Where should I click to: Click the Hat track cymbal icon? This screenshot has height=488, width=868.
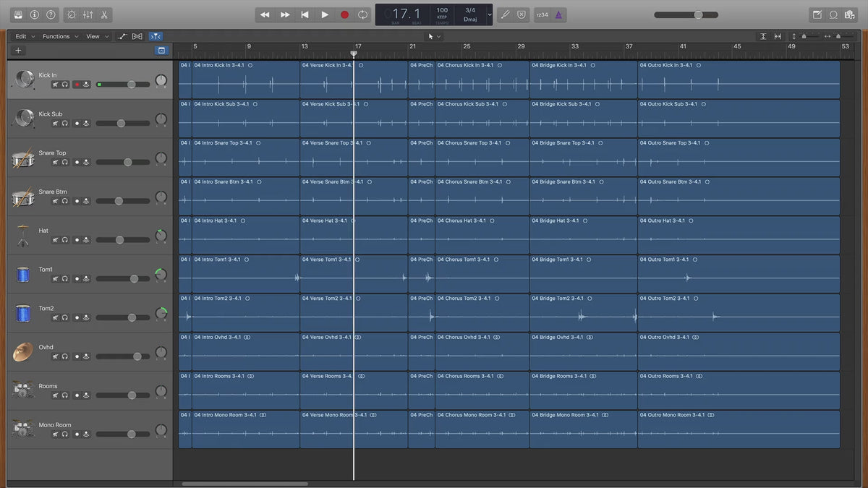(23, 235)
